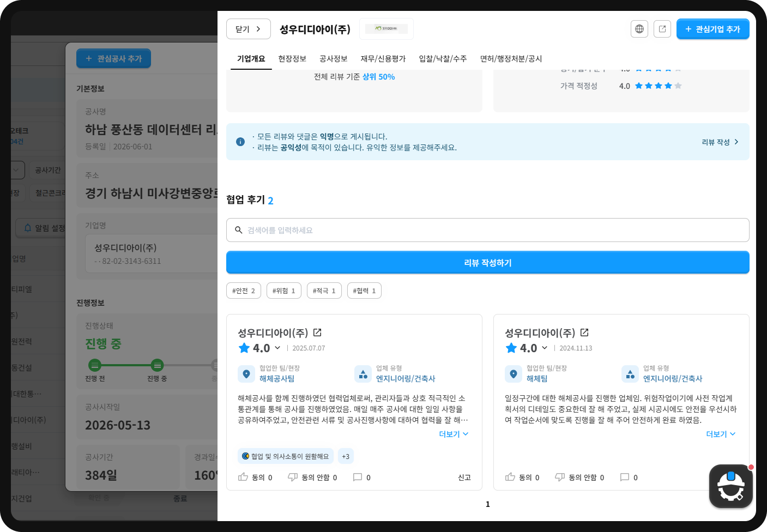Filter reviews by #협력 tag
The height and width of the screenshot is (532, 767).
click(x=364, y=291)
